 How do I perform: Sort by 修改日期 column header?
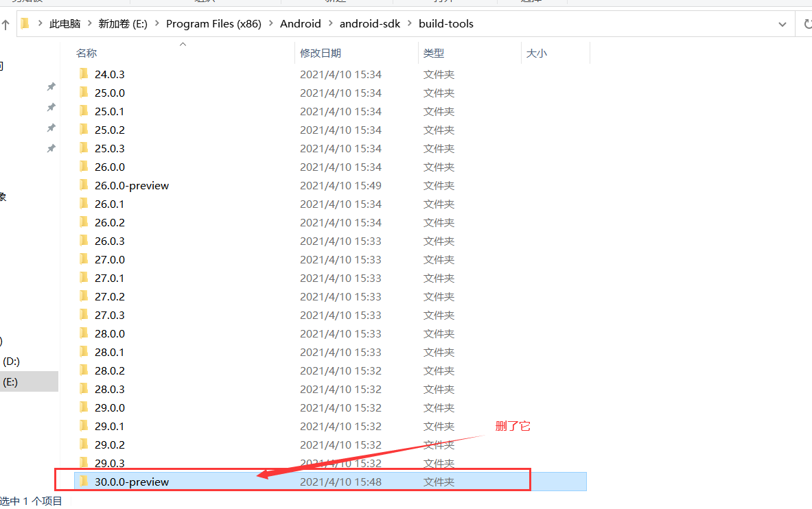320,53
